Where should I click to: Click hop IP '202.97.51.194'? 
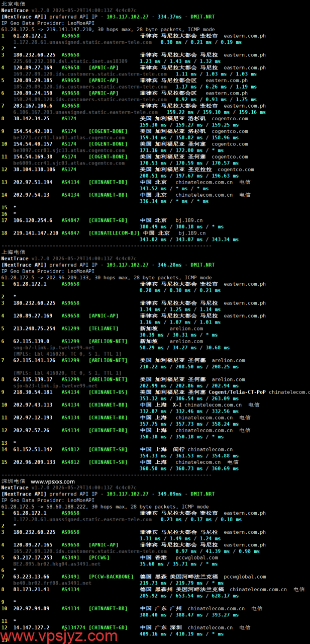33,182
